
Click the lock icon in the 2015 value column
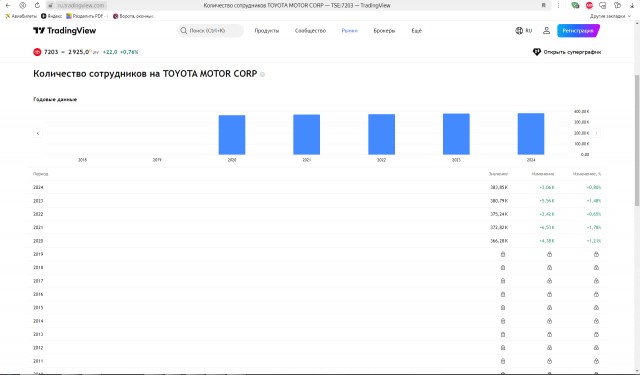(503, 308)
